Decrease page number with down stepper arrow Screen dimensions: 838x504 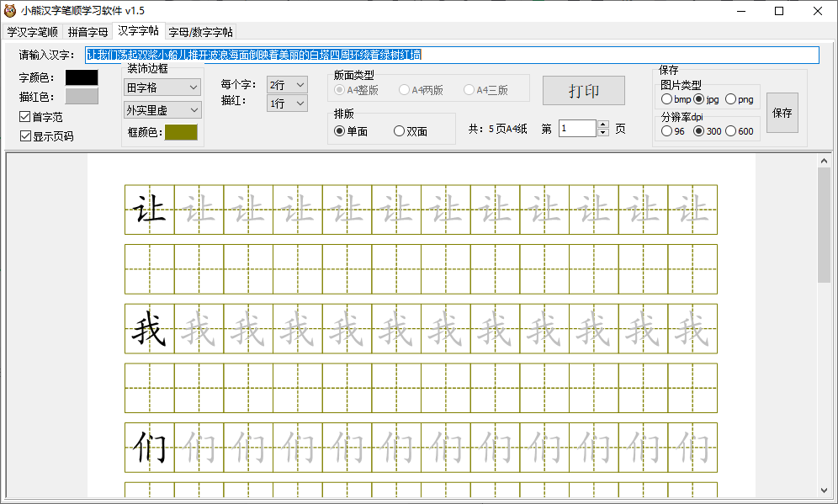coord(603,133)
